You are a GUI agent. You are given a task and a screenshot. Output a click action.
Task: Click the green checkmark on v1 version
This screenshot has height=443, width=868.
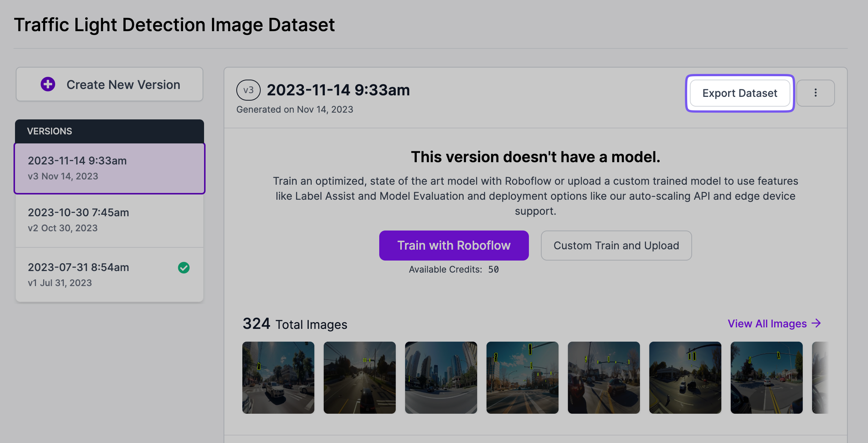183,268
